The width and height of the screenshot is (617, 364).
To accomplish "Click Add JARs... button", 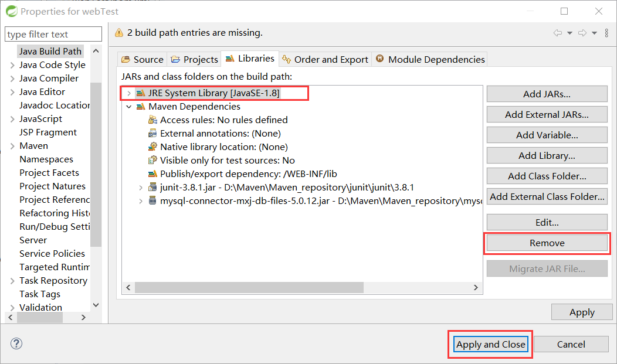I will coord(547,94).
